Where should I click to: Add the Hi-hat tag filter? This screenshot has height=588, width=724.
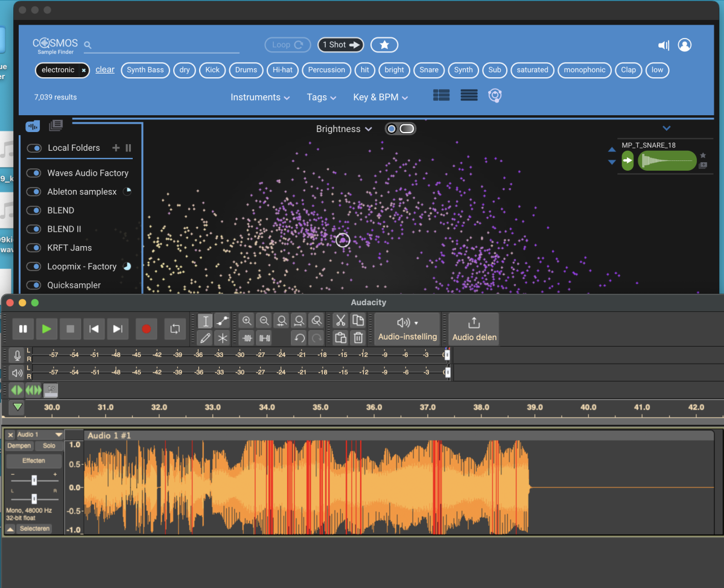click(282, 70)
